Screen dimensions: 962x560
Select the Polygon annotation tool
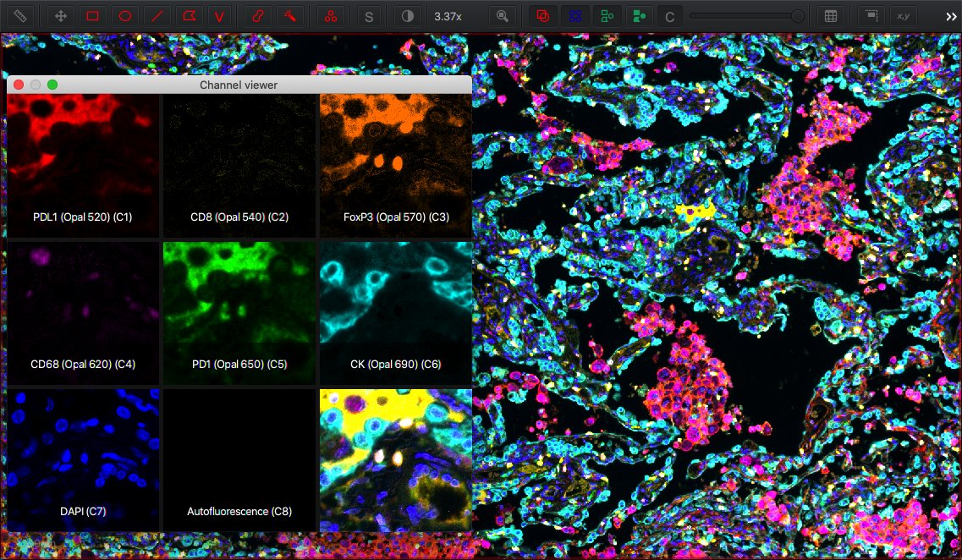189,16
